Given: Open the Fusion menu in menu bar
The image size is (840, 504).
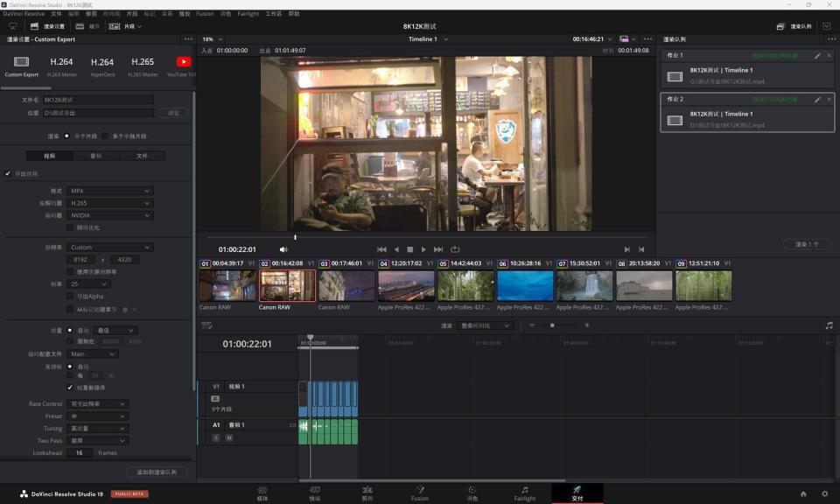Looking at the screenshot, I should (205, 14).
